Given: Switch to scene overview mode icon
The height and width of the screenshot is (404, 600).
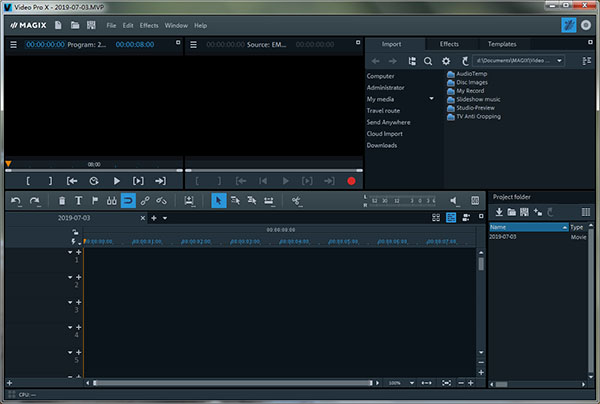Looking at the screenshot, I should (436, 218).
